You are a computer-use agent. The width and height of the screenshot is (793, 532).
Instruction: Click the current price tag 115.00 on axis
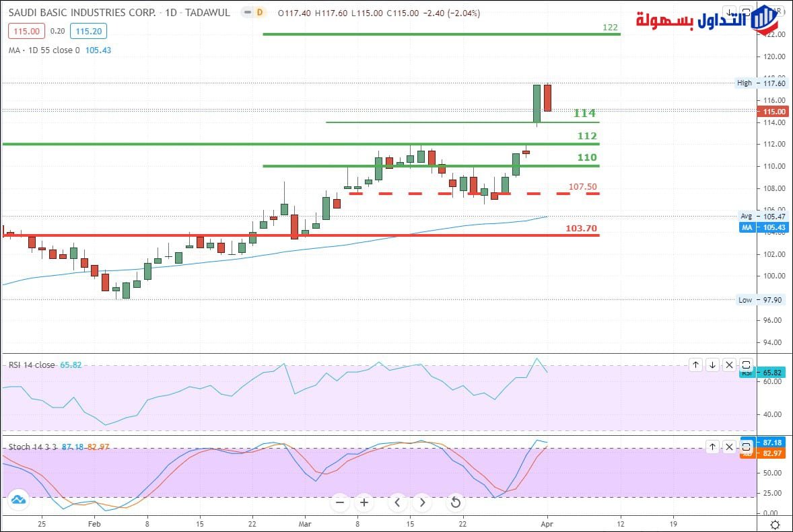click(773, 112)
